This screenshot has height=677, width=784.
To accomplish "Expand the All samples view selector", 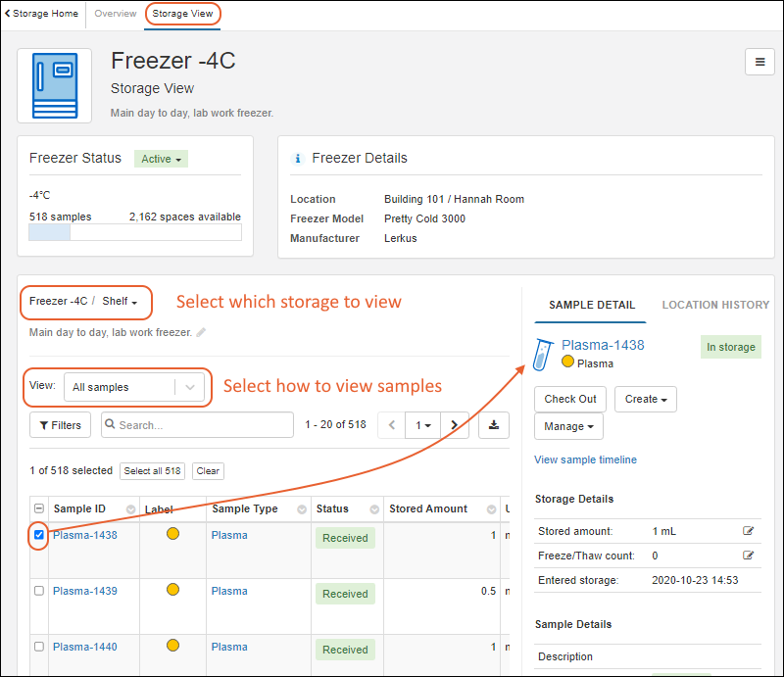I will 134,387.
